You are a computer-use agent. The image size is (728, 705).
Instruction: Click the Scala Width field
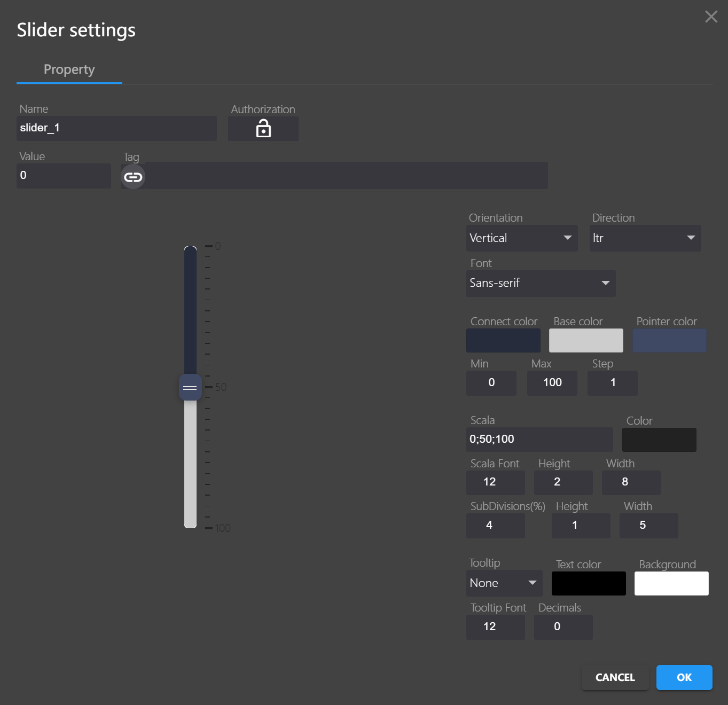tap(631, 483)
